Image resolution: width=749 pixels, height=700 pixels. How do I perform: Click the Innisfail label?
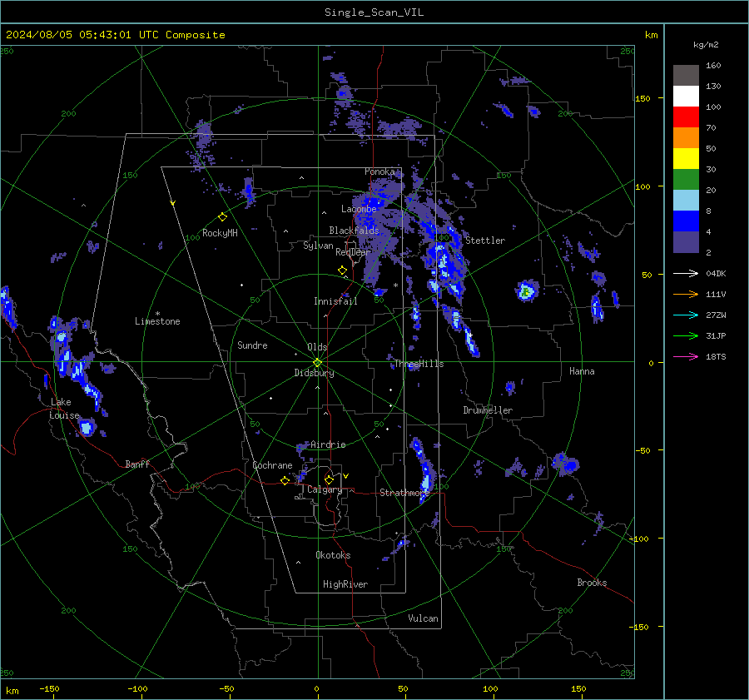(335, 301)
